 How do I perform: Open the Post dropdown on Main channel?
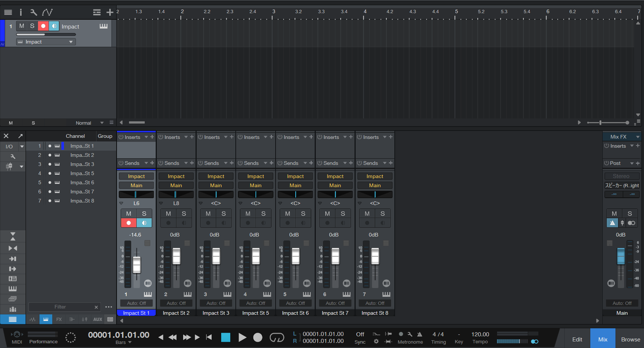632,163
